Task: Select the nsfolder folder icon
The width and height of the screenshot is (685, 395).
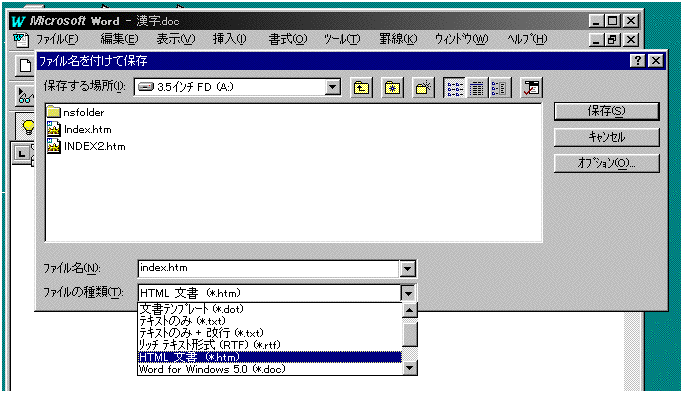Action: 54,112
